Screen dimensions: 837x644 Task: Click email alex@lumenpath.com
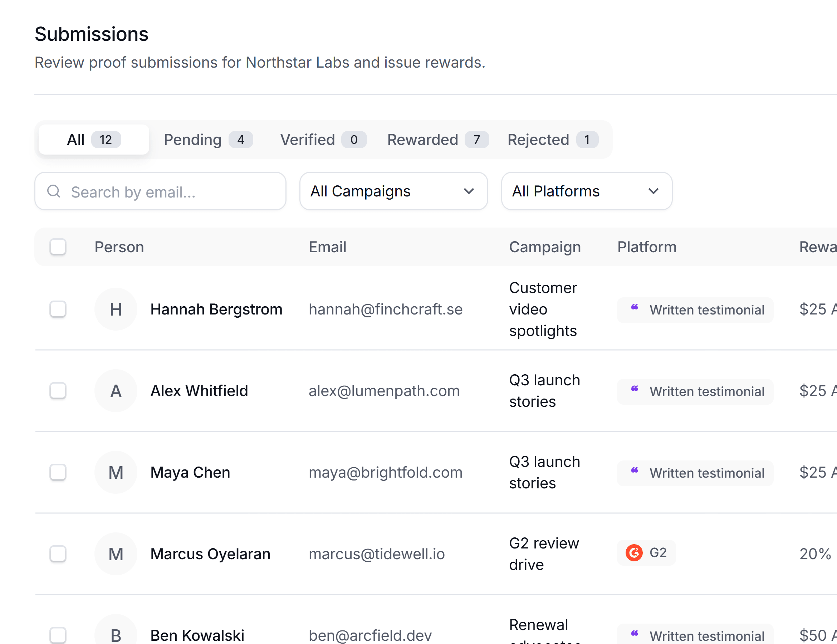click(x=385, y=391)
